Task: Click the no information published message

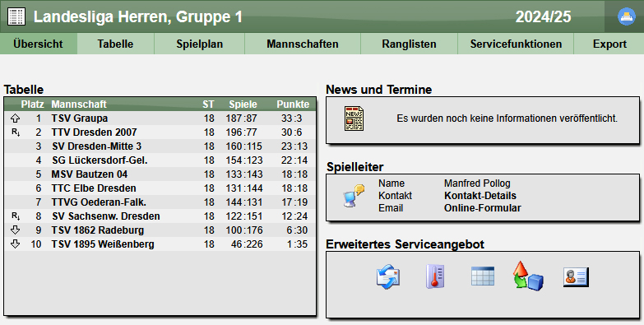Action: tap(507, 118)
